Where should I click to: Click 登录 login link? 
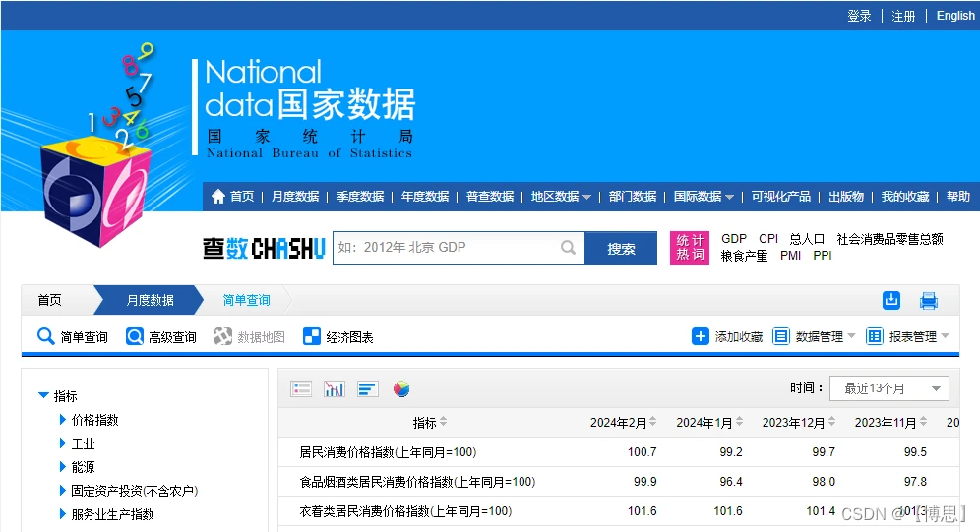[x=859, y=16]
